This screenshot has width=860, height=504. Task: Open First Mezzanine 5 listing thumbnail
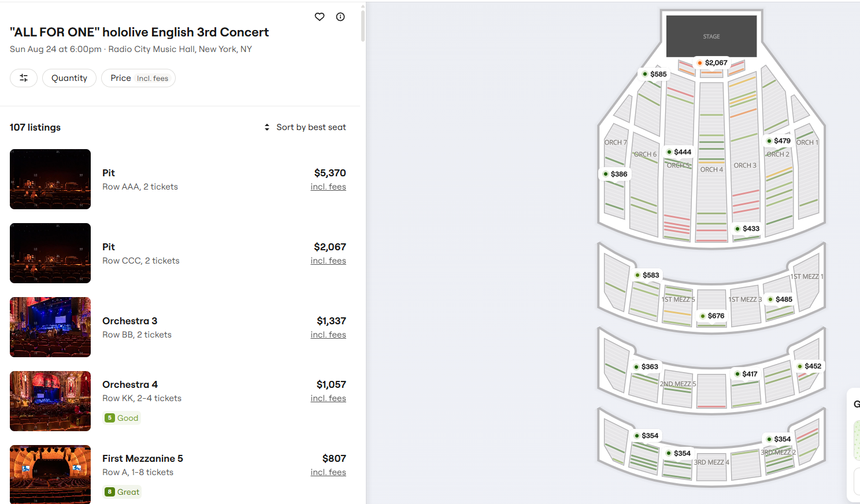click(x=50, y=475)
